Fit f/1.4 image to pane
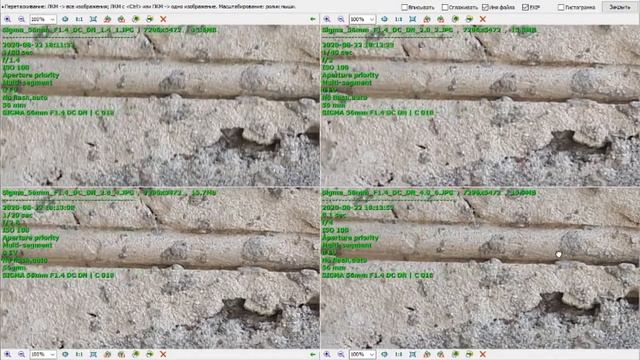 click(93, 19)
